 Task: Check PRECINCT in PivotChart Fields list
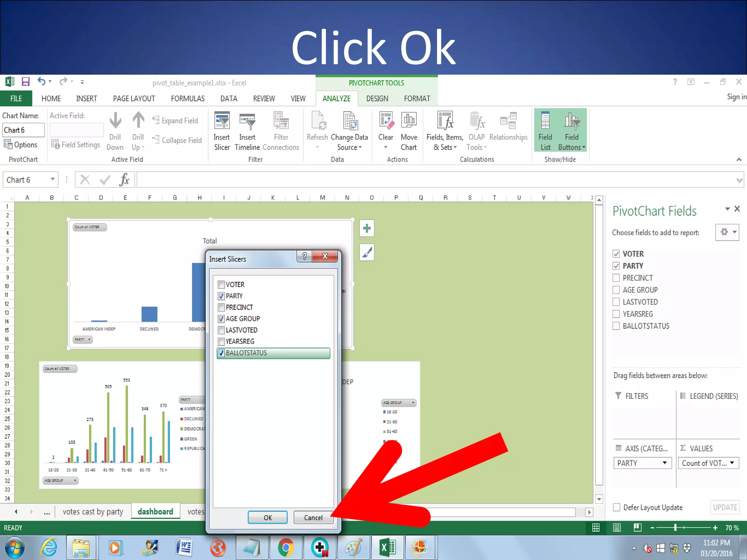click(x=616, y=278)
